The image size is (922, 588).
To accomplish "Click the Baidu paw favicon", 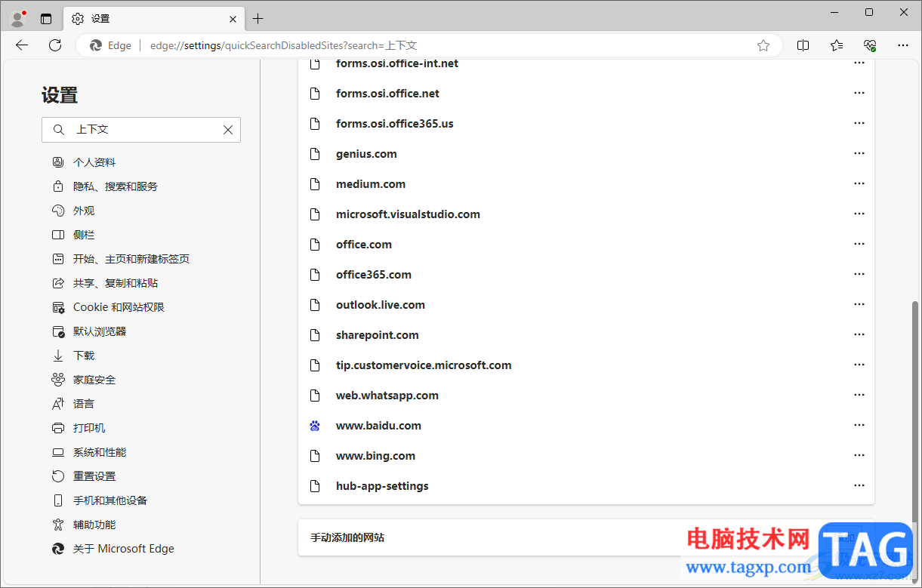I will (x=316, y=426).
